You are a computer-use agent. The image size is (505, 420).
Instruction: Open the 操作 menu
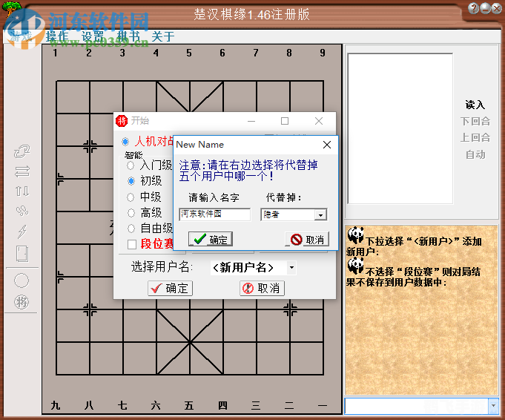[x=57, y=36]
